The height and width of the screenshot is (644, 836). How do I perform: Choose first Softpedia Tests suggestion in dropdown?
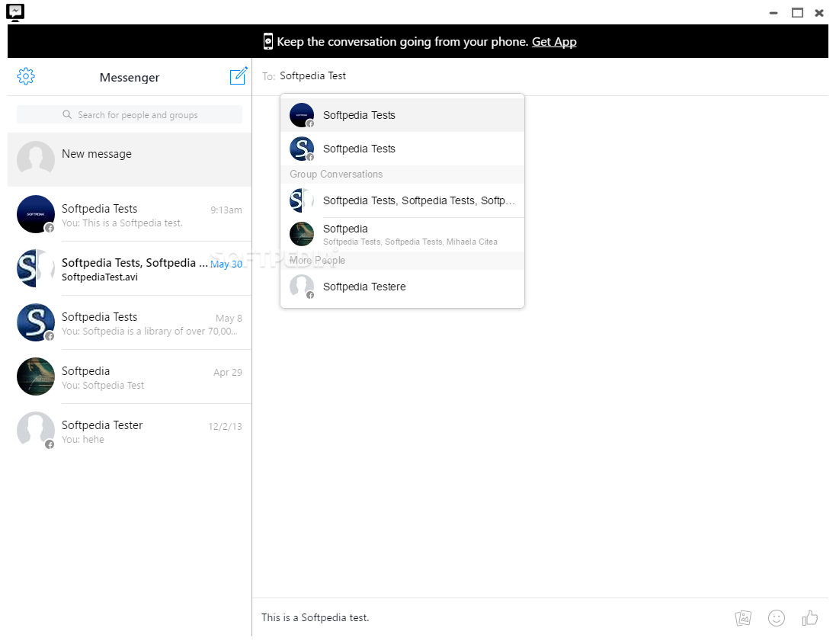click(402, 115)
